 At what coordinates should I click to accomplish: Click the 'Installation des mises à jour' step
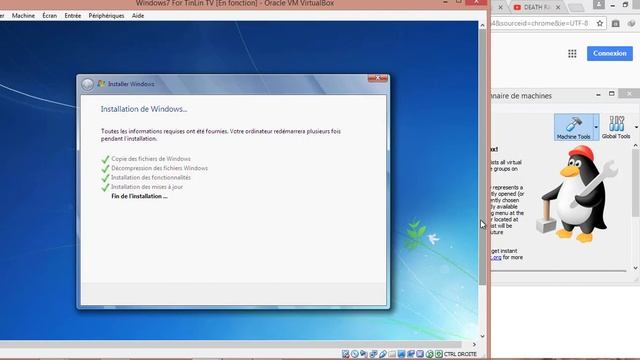click(x=147, y=187)
